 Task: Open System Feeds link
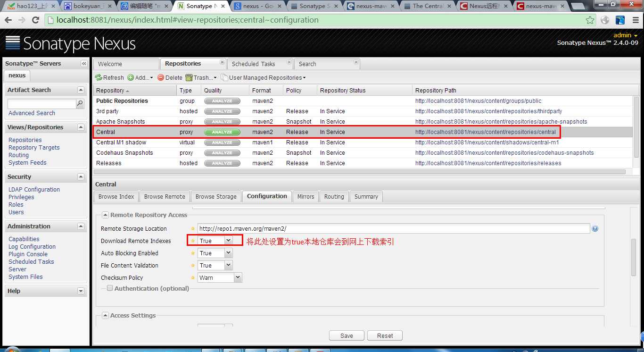pos(27,163)
